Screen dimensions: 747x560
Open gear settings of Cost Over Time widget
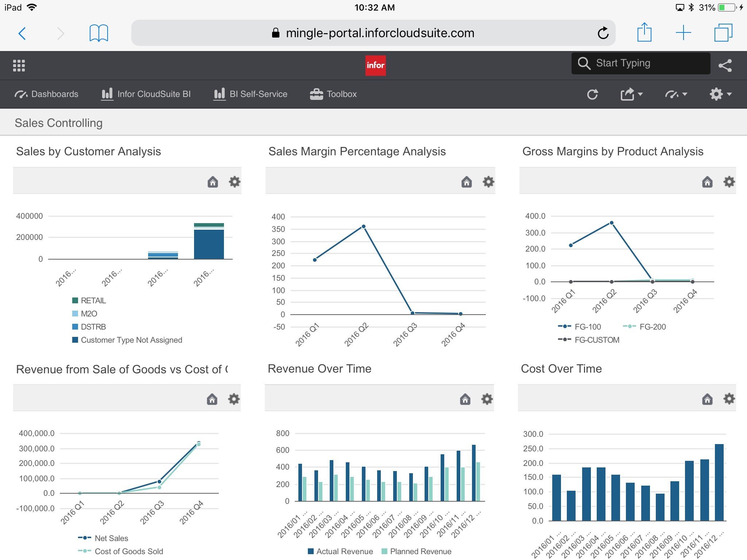[x=729, y=399]
